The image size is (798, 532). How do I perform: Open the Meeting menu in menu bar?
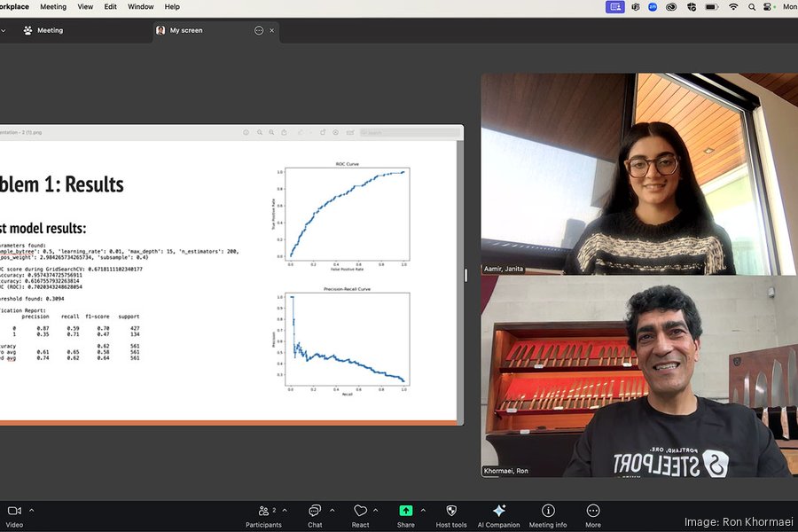53,6
